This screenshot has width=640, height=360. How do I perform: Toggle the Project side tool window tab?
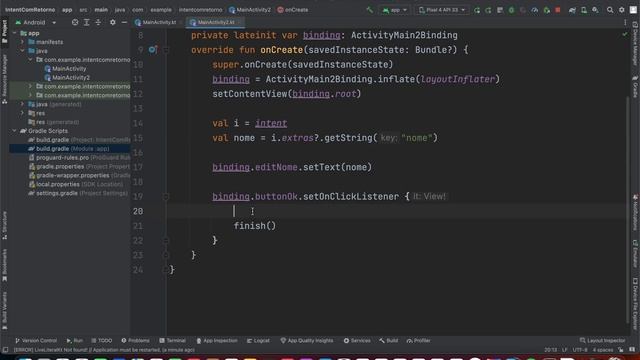coord(4,31)
